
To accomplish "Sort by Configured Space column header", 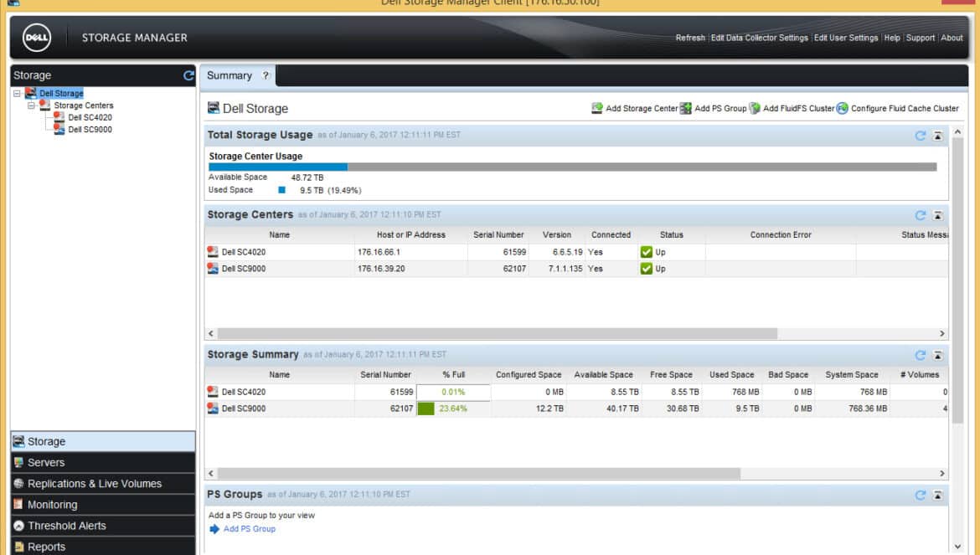I will [529, 374].
